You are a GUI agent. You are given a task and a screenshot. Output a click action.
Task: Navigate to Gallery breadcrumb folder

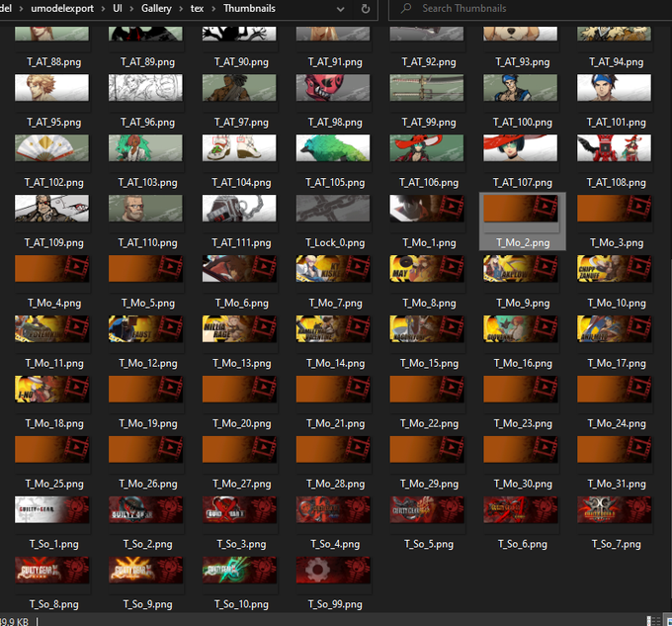156,8
